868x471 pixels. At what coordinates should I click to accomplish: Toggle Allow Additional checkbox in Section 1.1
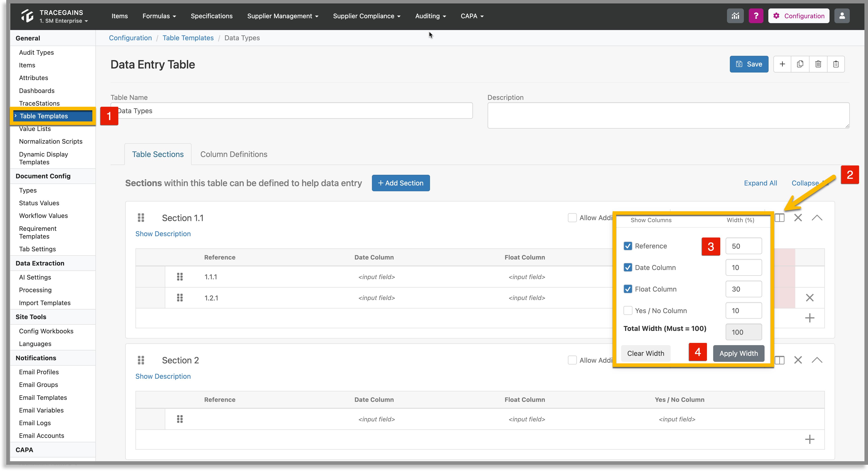[572, 218]
